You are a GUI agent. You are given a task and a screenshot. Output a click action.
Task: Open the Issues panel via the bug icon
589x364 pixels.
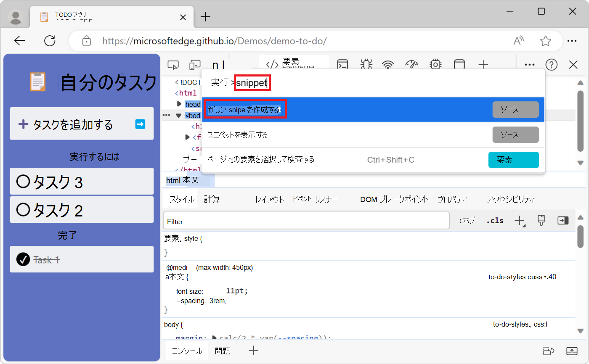[x=366, y=65]
